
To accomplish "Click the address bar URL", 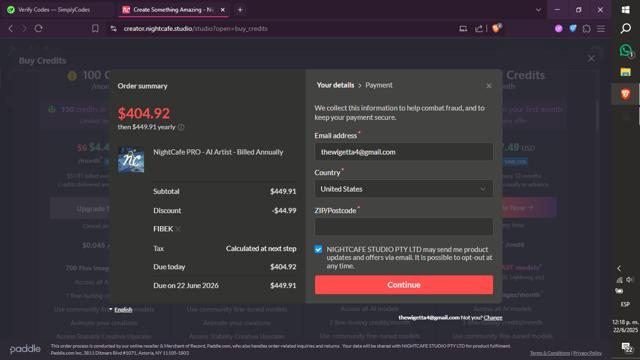I will (x=196, y=29).
